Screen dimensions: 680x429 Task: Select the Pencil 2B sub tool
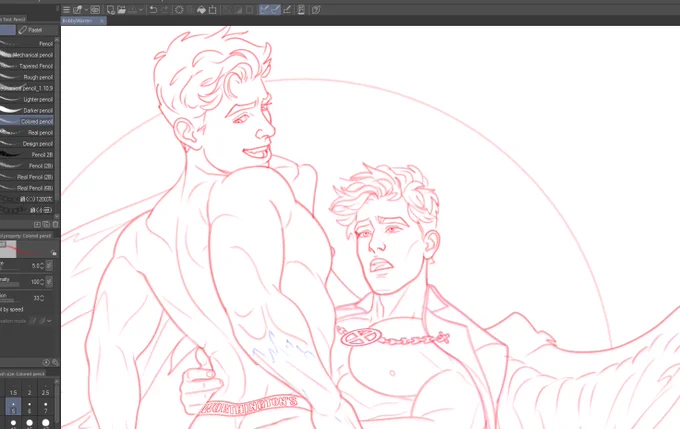pos(26,154)
